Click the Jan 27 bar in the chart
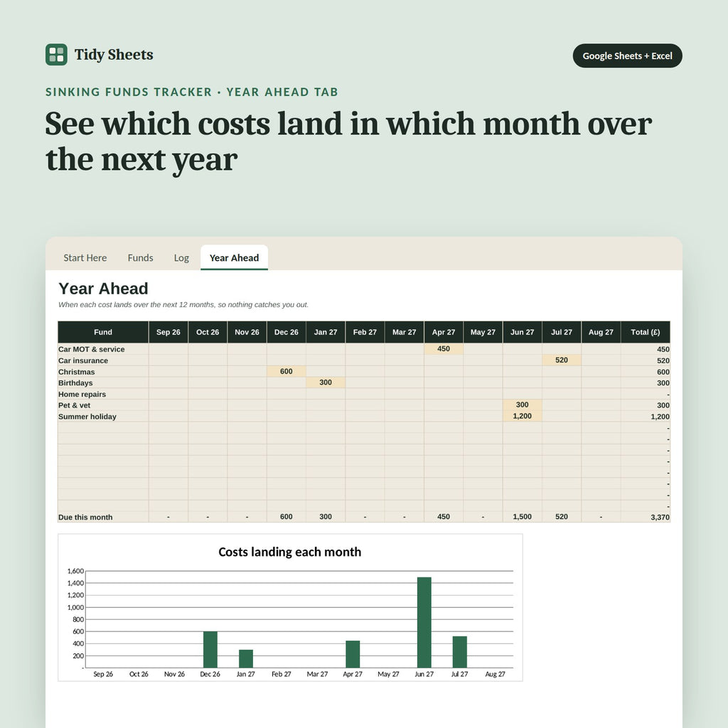Image resolution: width=728 pixels, height=728 pixels. click(x=246, y=659)
